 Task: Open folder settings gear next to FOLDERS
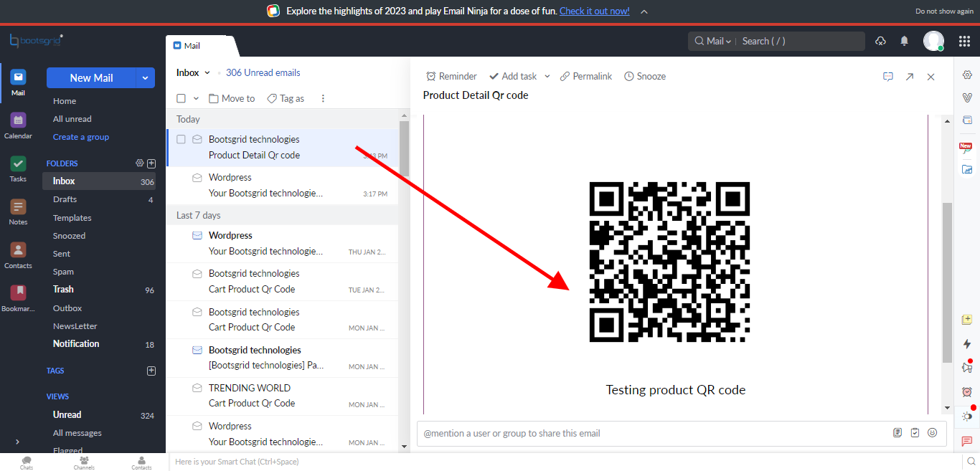(140, 163)
